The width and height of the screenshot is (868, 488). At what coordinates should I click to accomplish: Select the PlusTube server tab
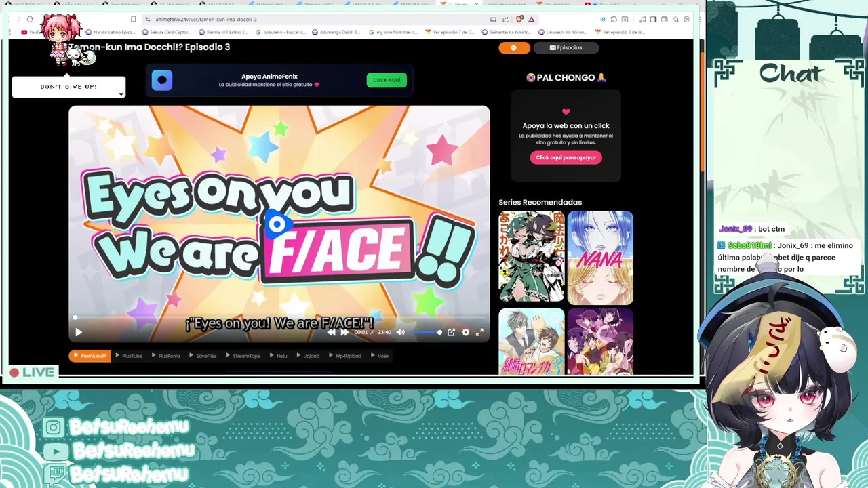(129, 356)
